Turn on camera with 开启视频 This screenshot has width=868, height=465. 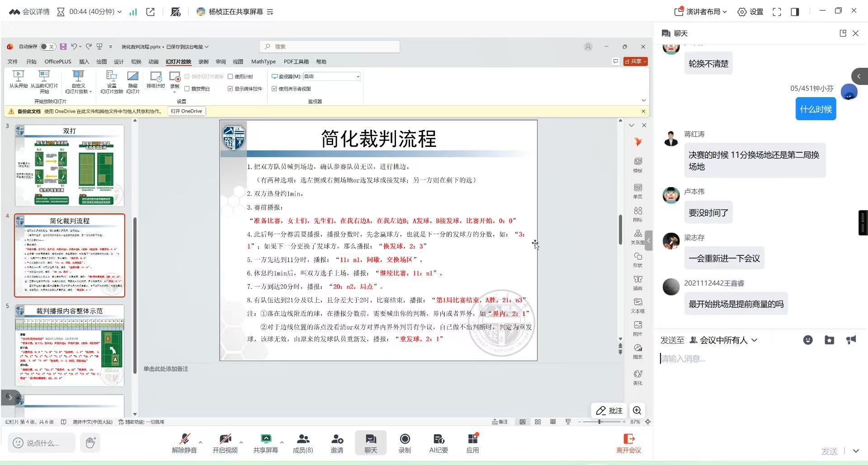coord(225,439)
